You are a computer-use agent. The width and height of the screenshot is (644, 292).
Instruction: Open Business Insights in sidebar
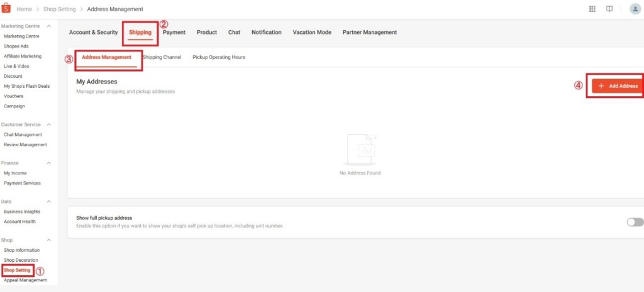click(x=22, y=212)
